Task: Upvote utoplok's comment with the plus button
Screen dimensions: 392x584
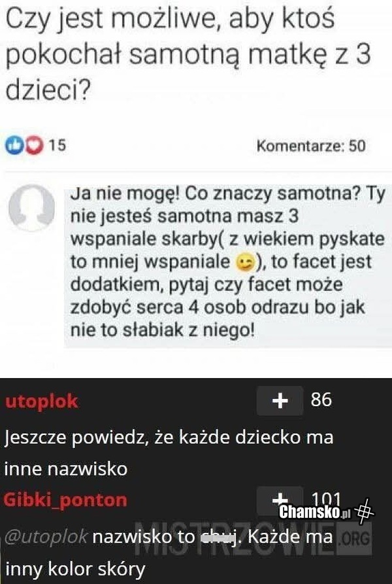Action: click(280, 401)
